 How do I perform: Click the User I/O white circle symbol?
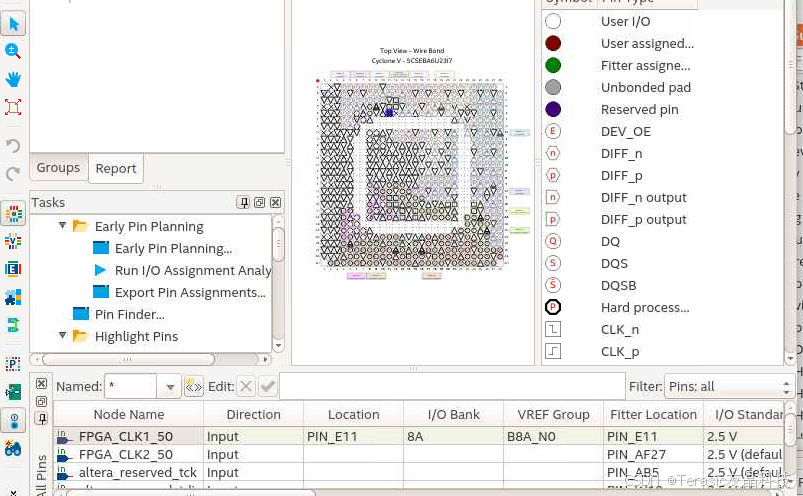point(553,21)
